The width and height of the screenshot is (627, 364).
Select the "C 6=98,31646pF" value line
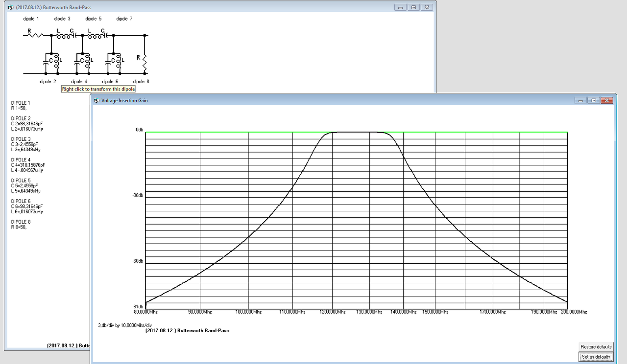pos(27,206)
